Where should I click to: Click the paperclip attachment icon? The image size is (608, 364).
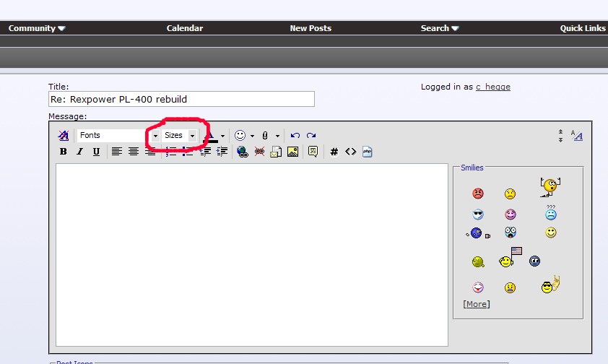[x=265, y=135]
